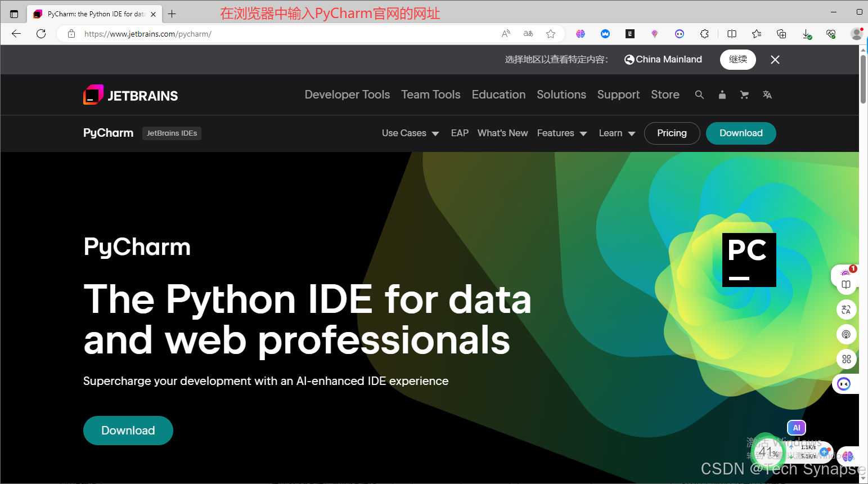Open the site language selector icon
The height and width of the screenshot is (484, 868).
[767, 95]
